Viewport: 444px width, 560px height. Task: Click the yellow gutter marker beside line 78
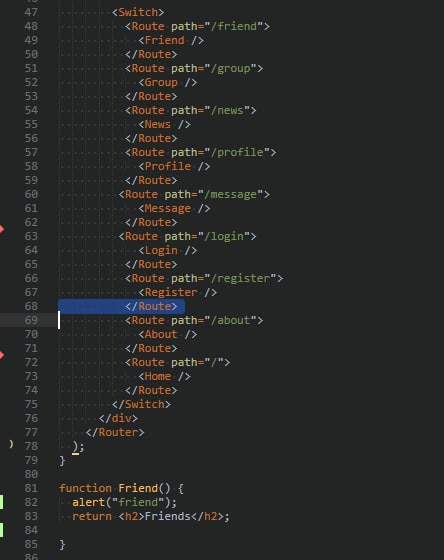(11, 444)
